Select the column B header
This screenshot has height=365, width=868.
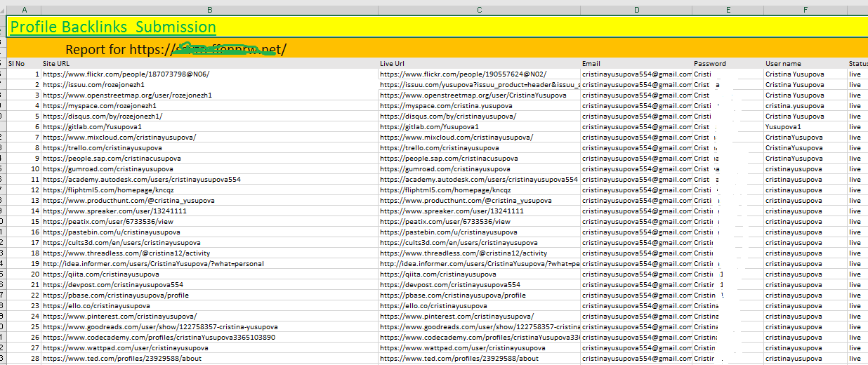[x=209, y=10]
